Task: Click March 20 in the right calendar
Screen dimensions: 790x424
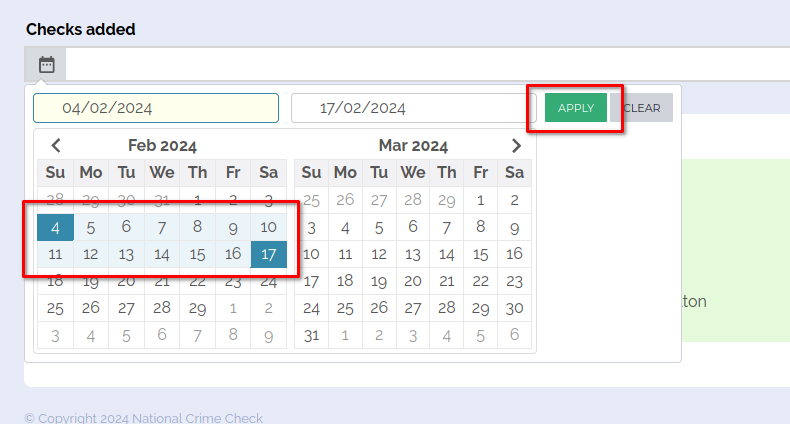Action: (413, 281)
